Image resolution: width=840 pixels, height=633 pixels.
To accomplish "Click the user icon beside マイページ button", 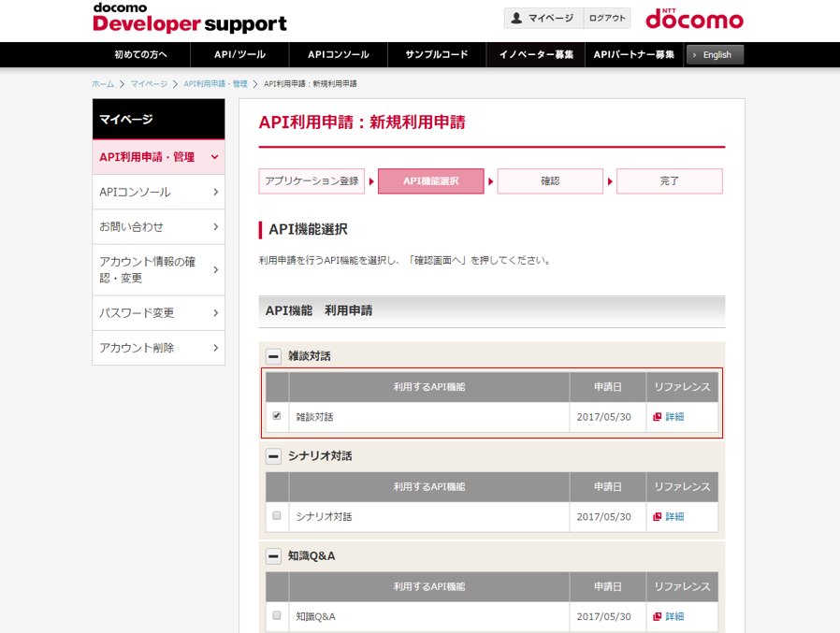I will click(x=516, y=18).
